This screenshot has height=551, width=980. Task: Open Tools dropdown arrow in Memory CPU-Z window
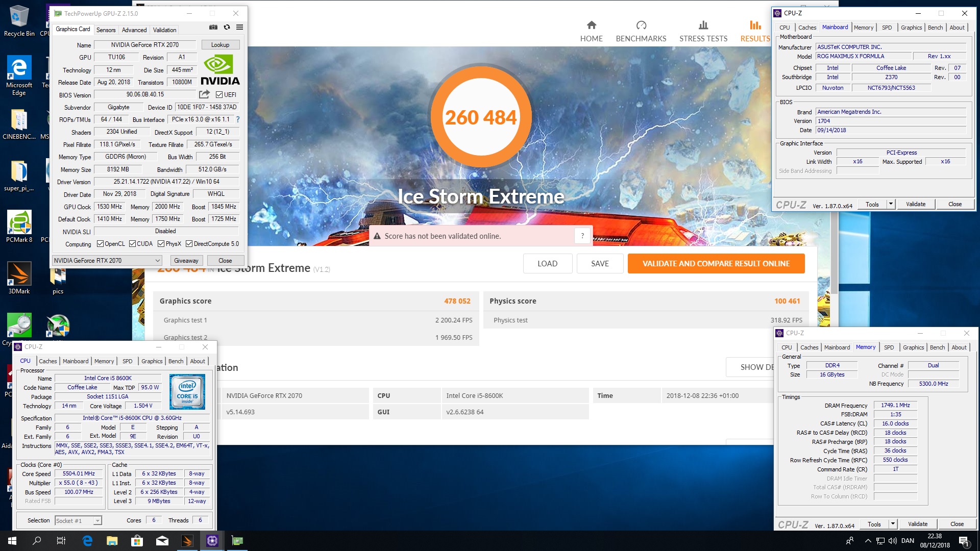(893, 524)
